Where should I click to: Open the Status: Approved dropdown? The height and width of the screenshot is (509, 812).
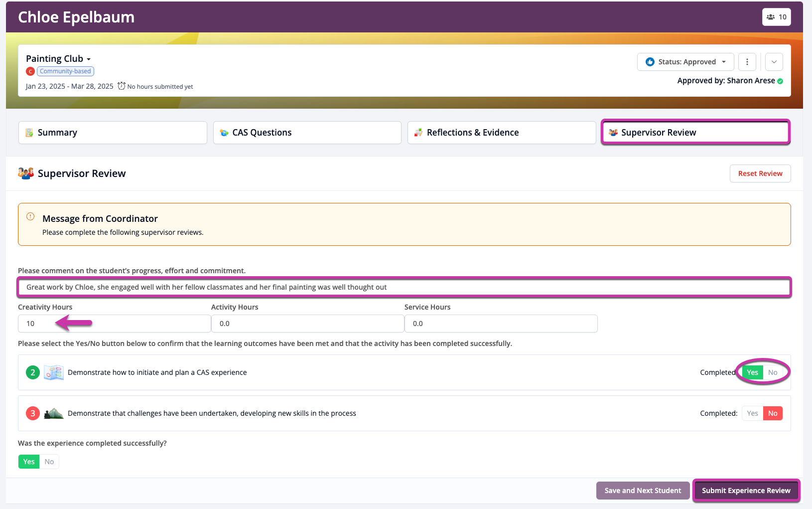tap(685, 61)
